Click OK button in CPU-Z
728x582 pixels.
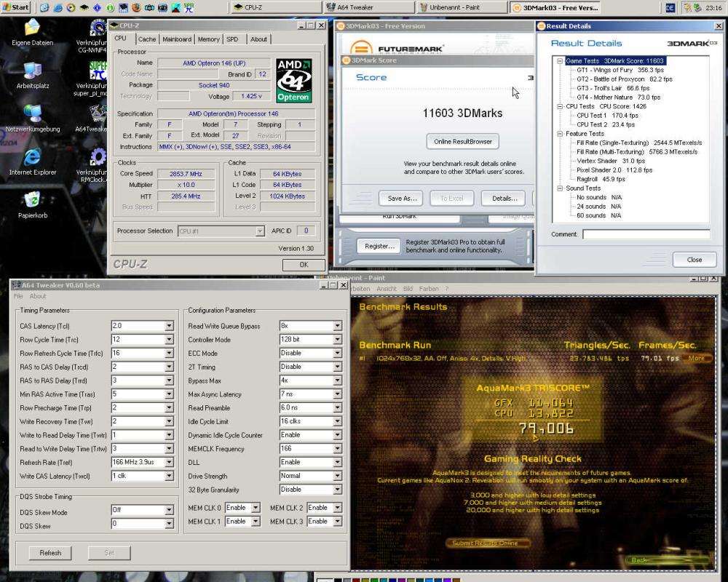pyautogui.click(x=304, y=265)
